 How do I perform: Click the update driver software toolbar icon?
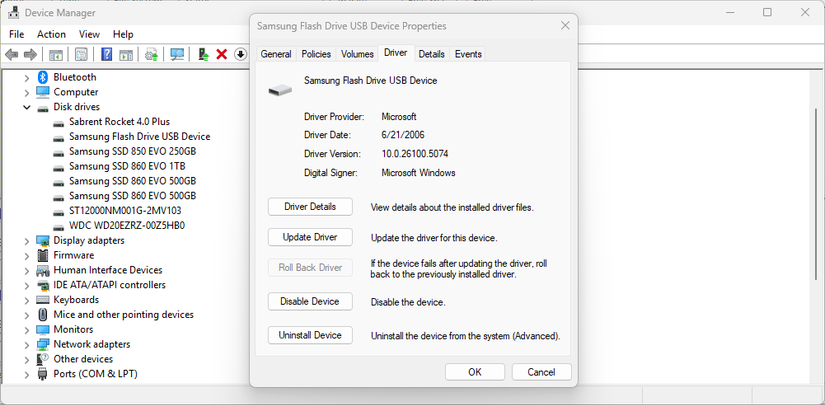click(204, 54)
